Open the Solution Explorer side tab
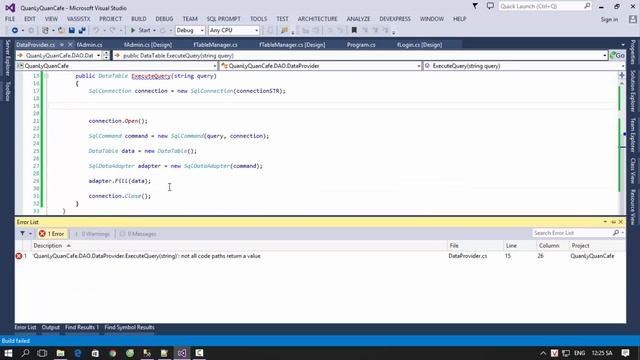 [633, 91]
